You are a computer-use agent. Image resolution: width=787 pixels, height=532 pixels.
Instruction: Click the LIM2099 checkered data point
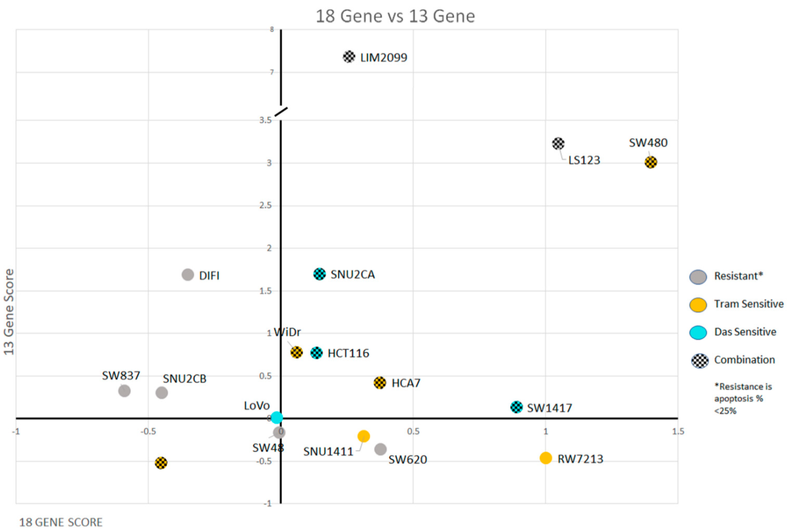(x=349, y=57)
